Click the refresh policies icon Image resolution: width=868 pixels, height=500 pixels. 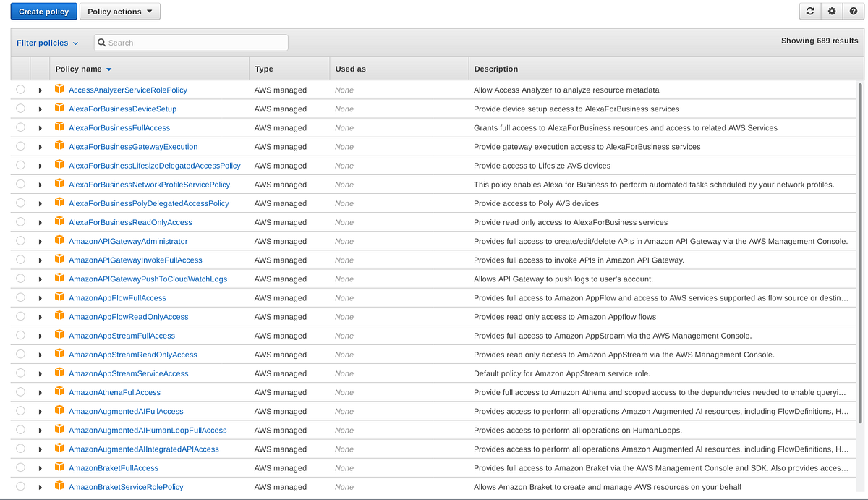point(809,11)
